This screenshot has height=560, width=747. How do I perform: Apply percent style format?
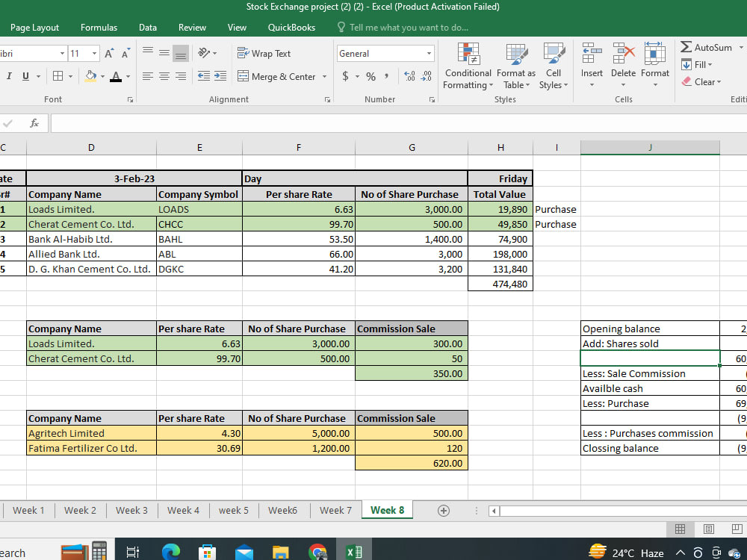point(371,76)
